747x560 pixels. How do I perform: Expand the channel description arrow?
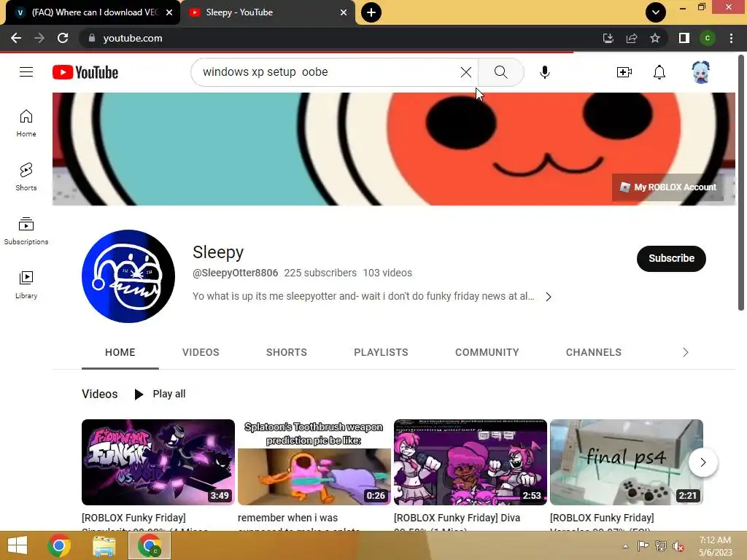coord(549,297)
